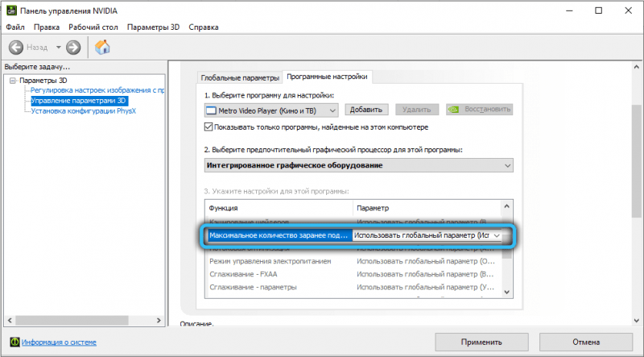Click main panel scroll up arrow
Screen dimensions: 644x357
tap(637, 67)
